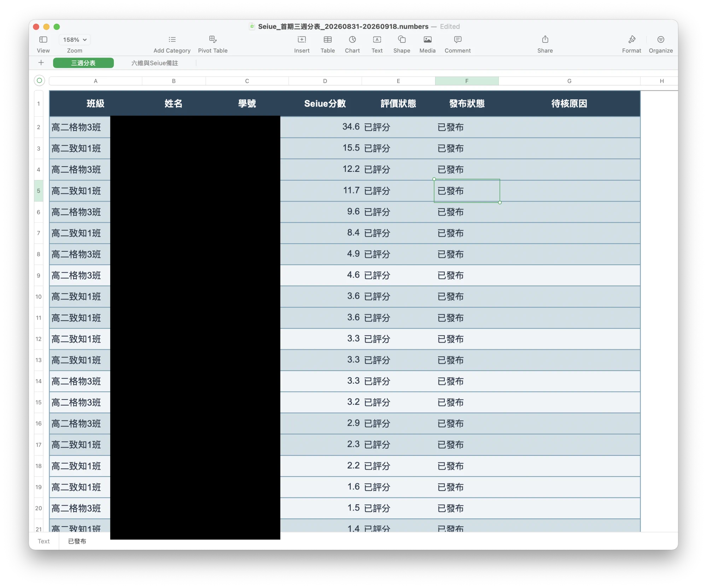Add a Comment
707x588 pixels.
pos(458,39)
